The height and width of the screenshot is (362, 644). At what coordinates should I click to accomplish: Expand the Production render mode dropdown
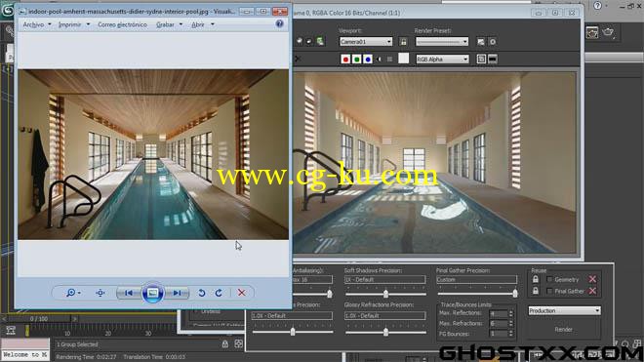click(564, 310)
